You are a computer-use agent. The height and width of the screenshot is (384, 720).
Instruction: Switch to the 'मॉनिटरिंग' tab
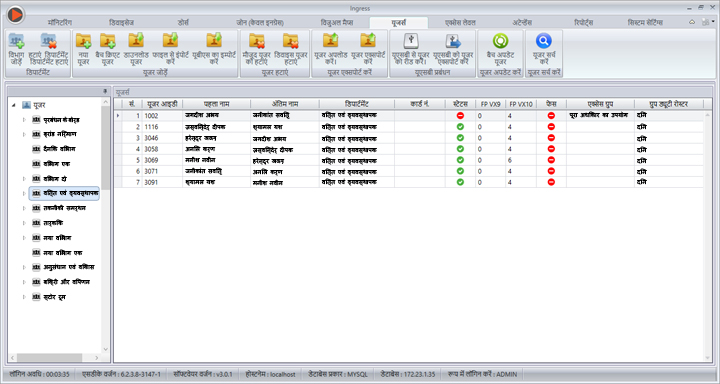click(60, 23)
